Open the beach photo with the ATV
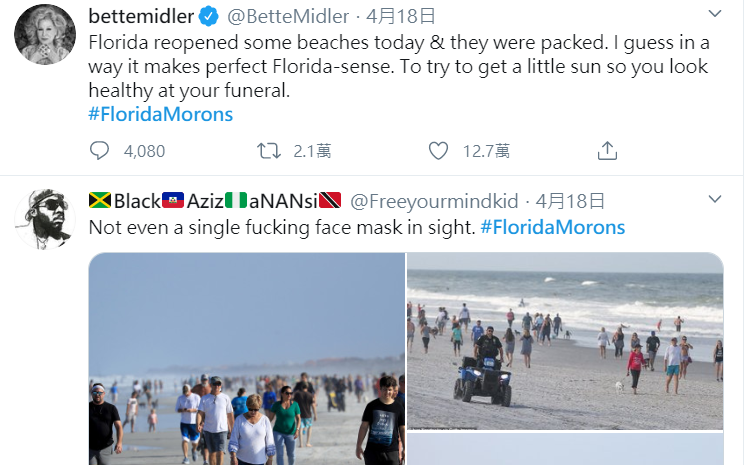Viewport: 746px width, 465px height. point(564,341)
